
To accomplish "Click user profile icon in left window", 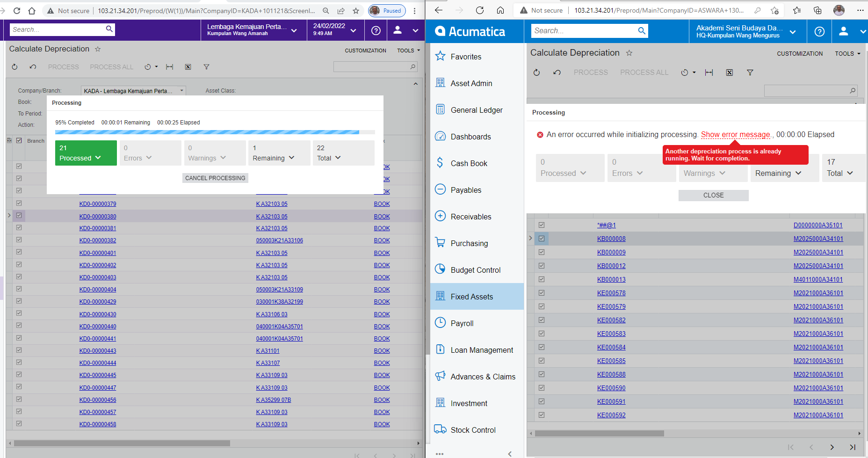I will [x=398, y=30].
